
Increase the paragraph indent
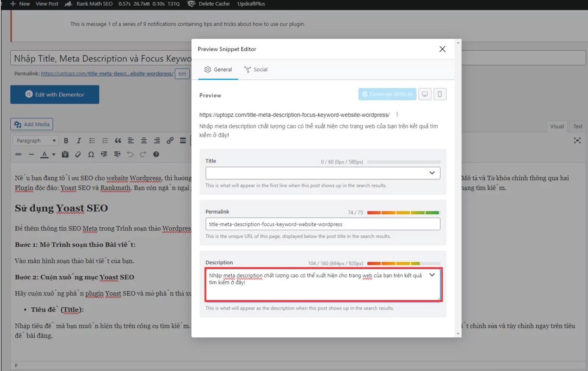click(117, 154)
